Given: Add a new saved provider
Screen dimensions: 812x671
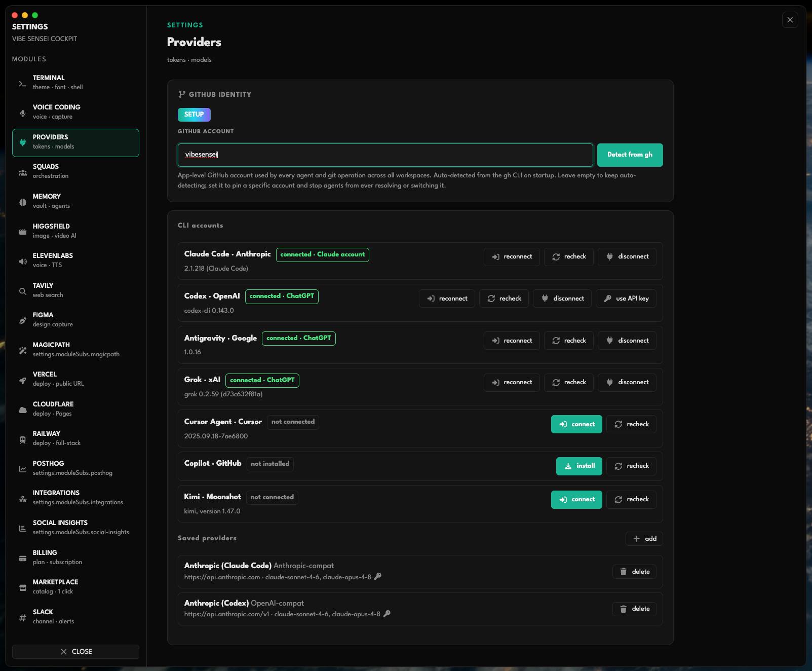Looking at the screenshot, I should tap(644, 539).
